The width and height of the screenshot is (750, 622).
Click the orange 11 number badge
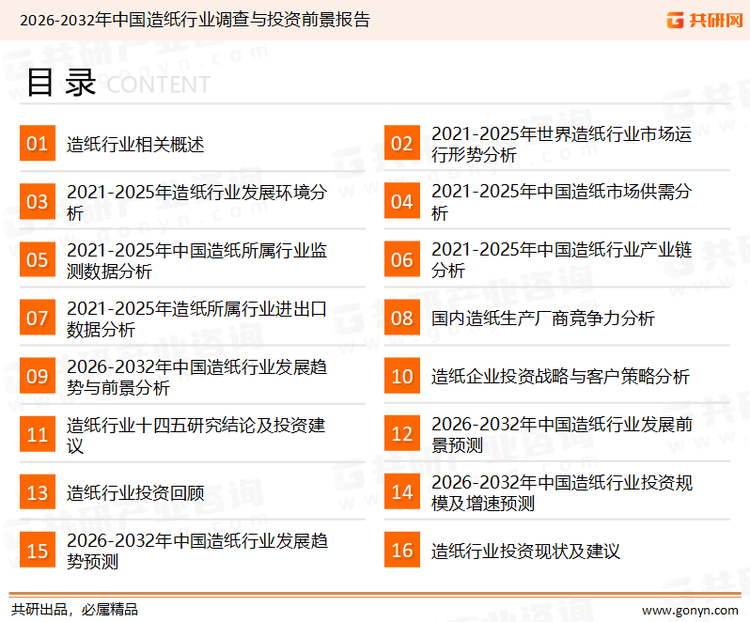[x=37, y=434]
